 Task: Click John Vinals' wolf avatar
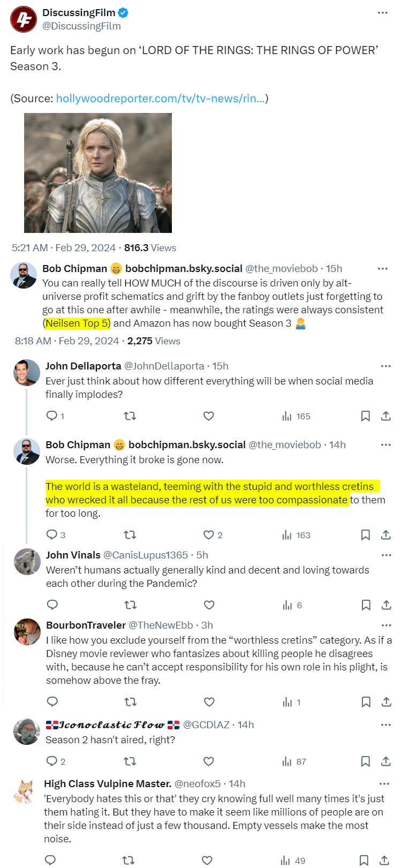pos(27,562)
